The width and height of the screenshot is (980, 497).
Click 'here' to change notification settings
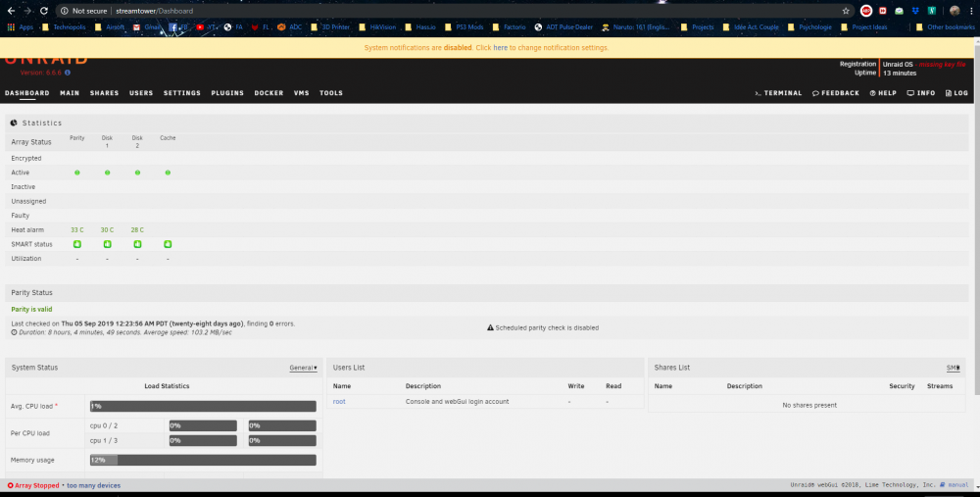click(x=500, y=47)
